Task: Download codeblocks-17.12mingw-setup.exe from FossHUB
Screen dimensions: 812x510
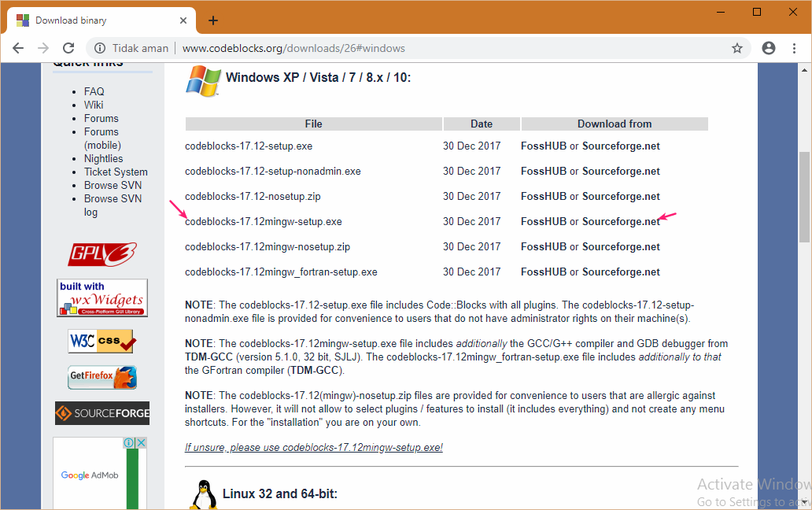Action: (545, 221)
